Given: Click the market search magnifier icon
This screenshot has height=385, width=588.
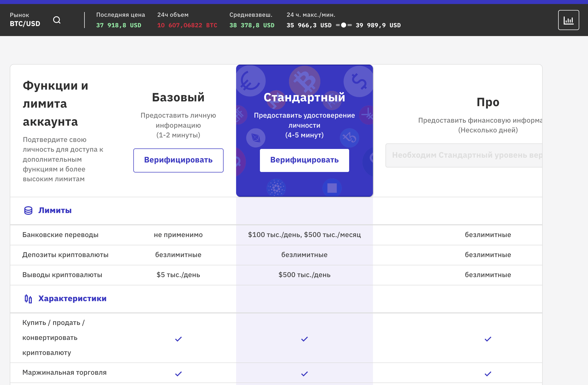Looking at the screenshot, I should (57, 20).
